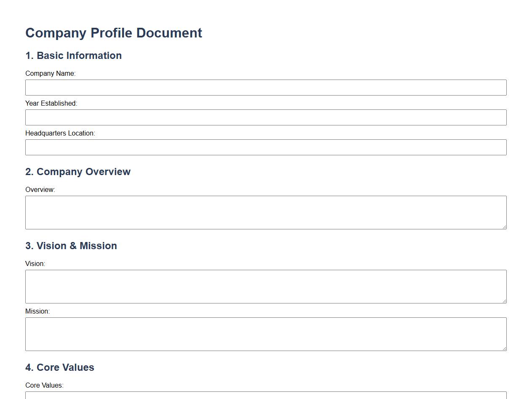Place cursor in the Vision text area

coord(266,287)
